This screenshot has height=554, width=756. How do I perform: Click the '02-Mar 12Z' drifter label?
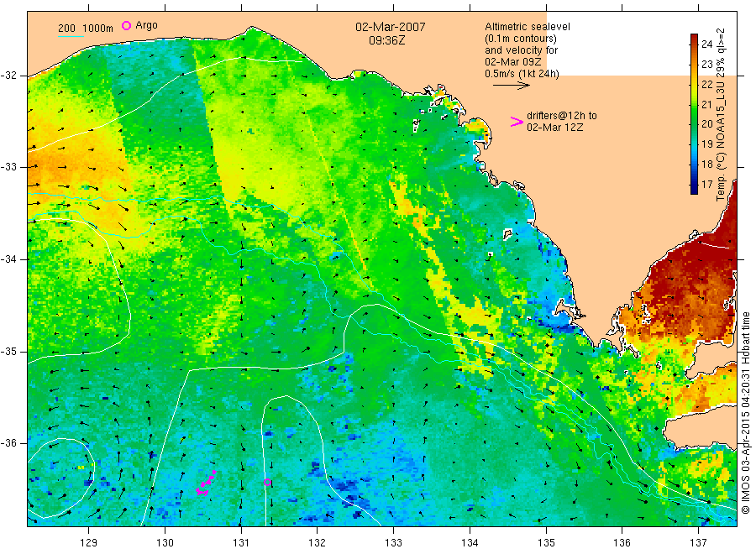pos(554,128)
